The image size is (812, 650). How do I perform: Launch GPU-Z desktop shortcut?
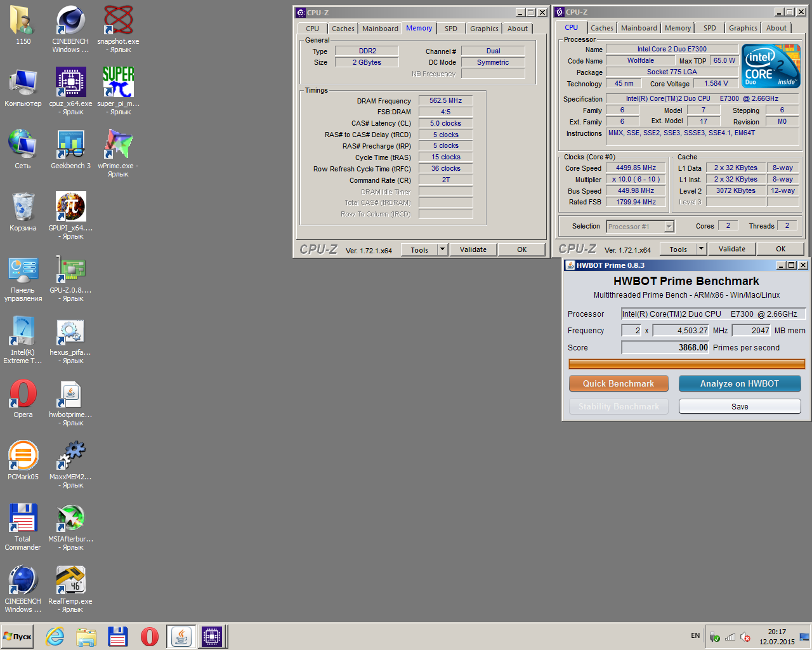70,278
